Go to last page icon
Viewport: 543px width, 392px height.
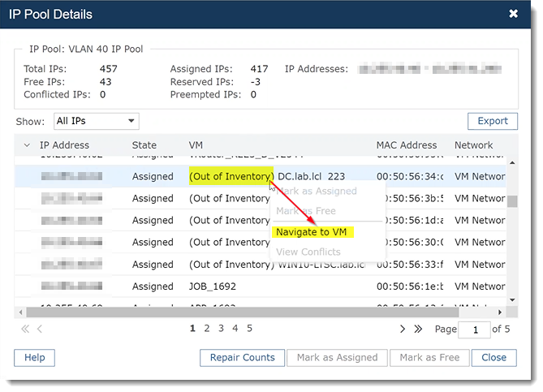(418, 329)
